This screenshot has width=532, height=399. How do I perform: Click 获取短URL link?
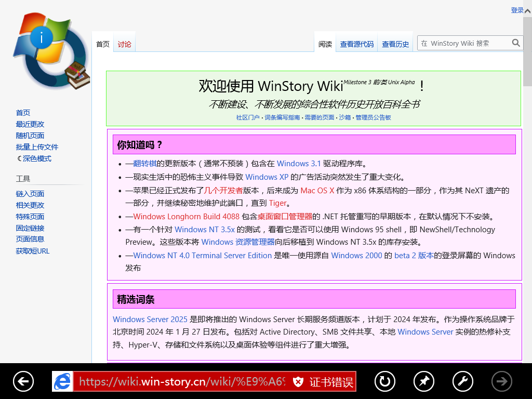tap(33, 251)
